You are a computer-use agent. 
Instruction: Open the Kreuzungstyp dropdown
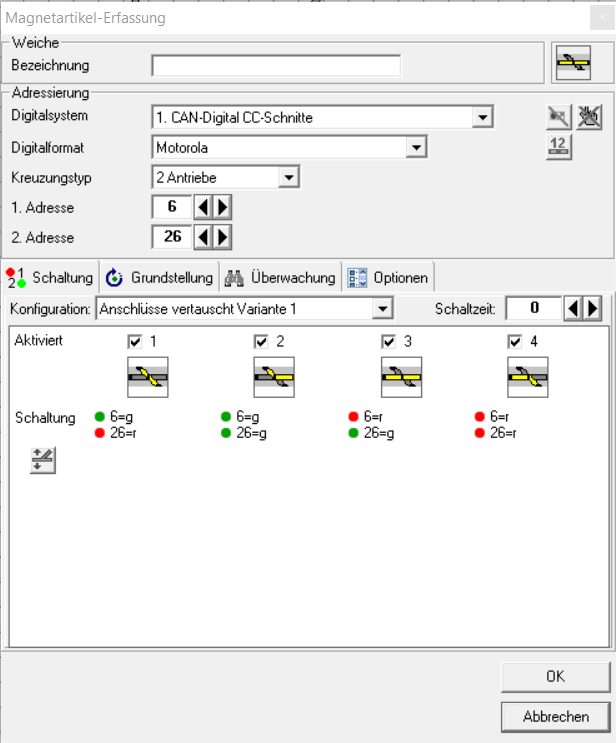(x=288, y=178)
